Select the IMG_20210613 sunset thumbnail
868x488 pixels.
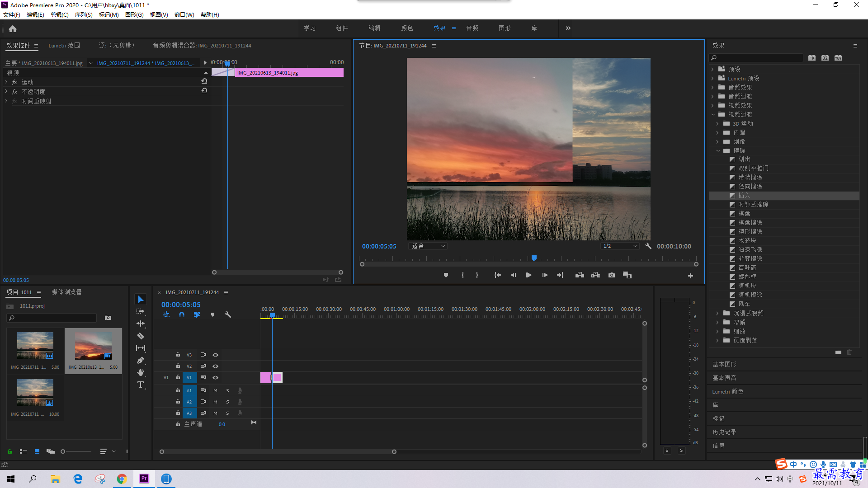[93, 346]
